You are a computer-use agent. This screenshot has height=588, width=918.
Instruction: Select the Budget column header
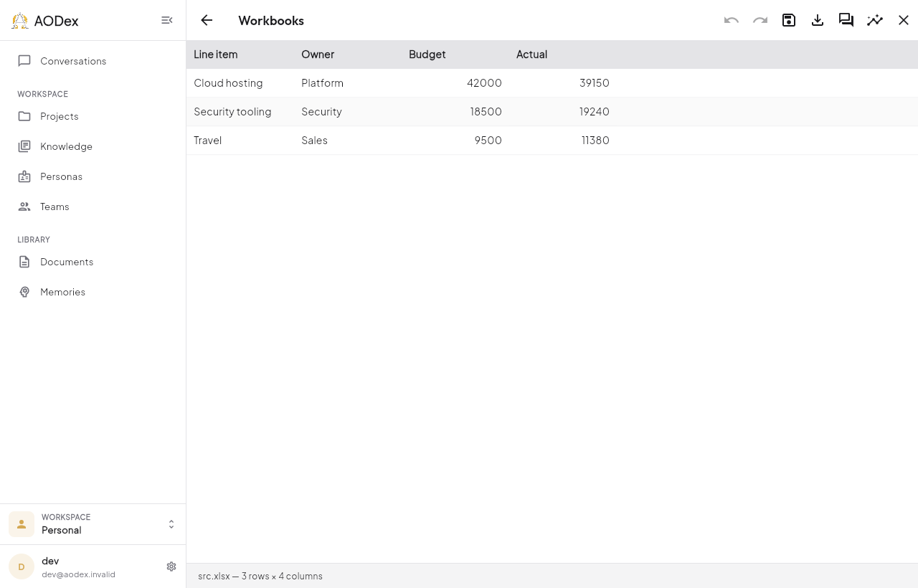click(455, 54)
